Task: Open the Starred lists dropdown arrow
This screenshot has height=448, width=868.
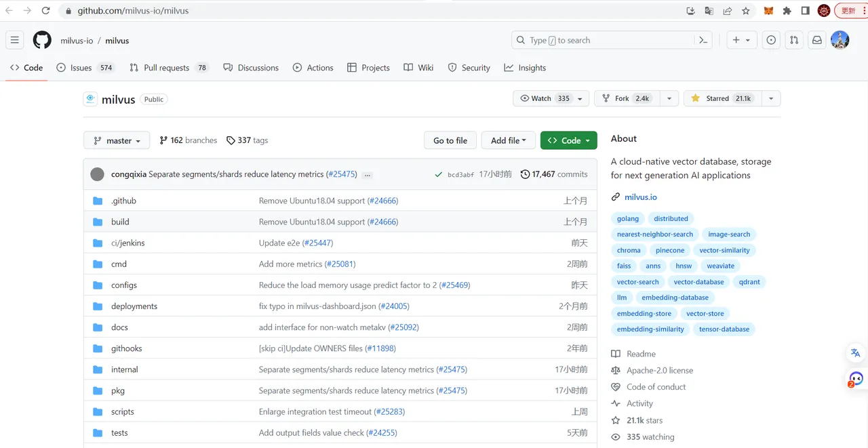Action: pyautogui.click(x=771, y=98)
